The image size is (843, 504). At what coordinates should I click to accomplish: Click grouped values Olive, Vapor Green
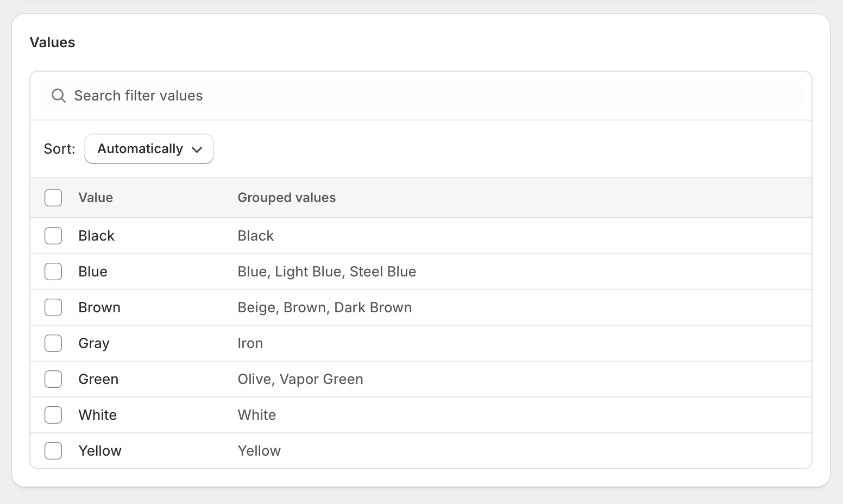pyautogui.click(x=300, y=379)
